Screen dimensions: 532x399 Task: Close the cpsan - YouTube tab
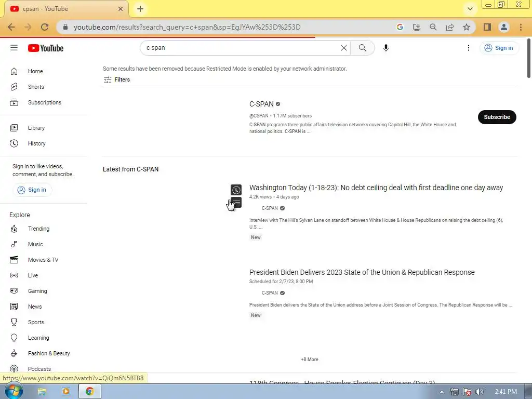(121, 9)
